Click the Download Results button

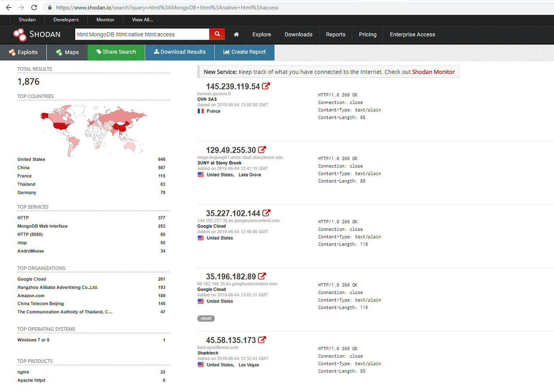(180, 52)
